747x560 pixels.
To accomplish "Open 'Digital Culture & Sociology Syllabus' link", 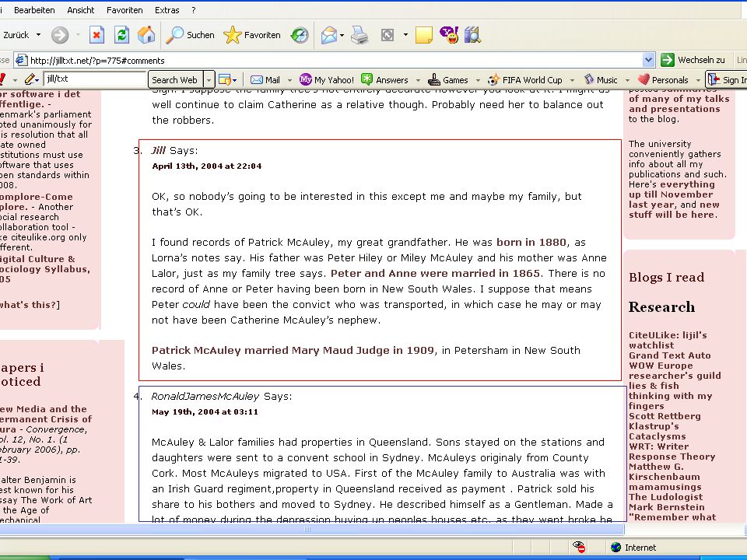I will [x=45, y=269].
